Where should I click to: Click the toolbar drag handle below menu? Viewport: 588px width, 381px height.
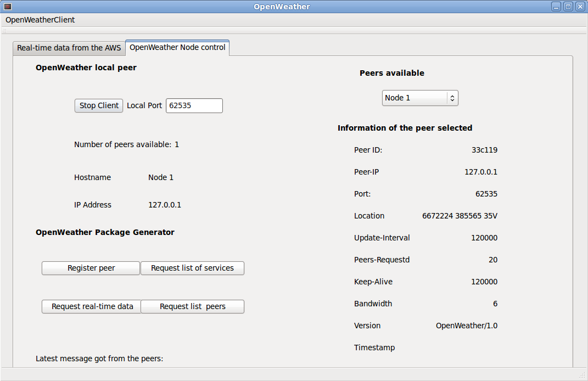[4, 31]
